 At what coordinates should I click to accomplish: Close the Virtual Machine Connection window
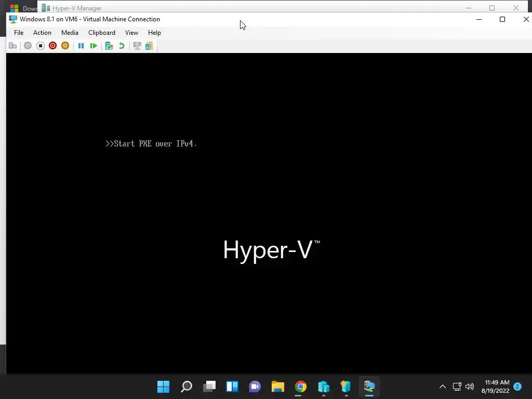point(526,19)
